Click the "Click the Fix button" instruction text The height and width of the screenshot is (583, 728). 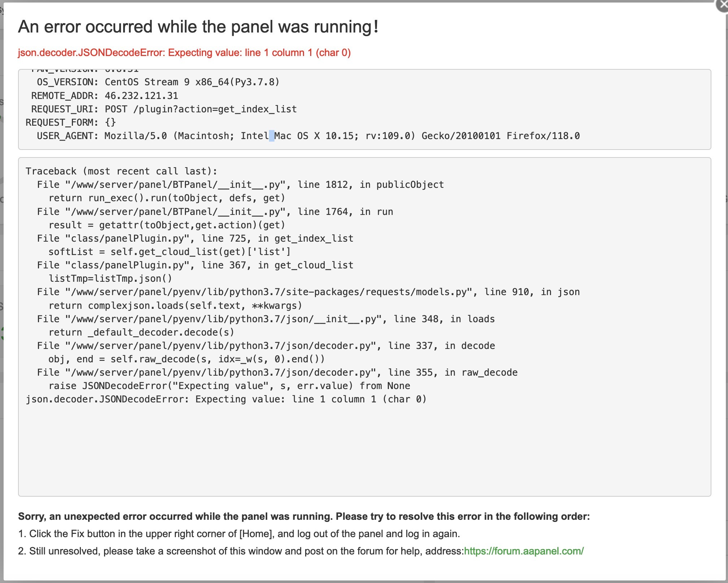tap(239, 534)
